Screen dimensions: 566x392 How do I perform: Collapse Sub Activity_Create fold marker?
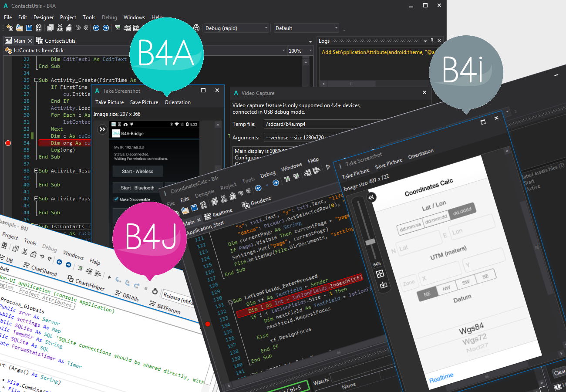click(36, 80)
